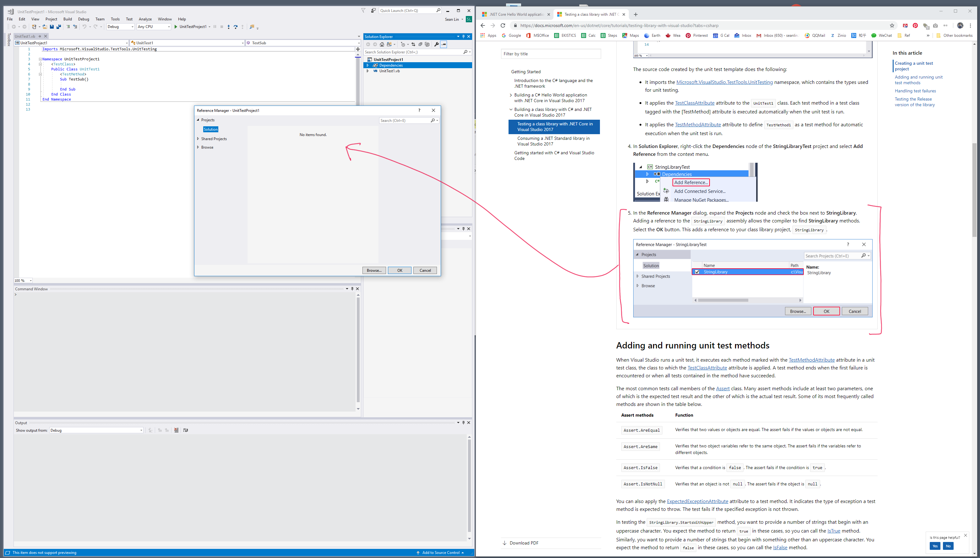
Task: Click the Download PDF icon on docs page
Action: click(x=504, y=543)
